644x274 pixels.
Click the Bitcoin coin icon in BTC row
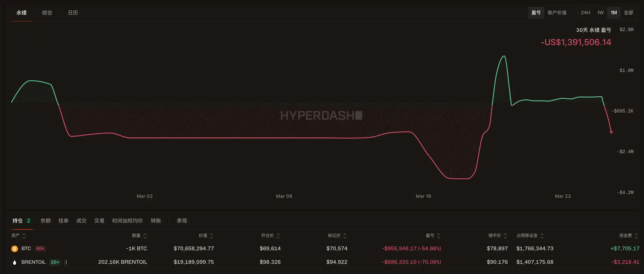tap(14, 249)
